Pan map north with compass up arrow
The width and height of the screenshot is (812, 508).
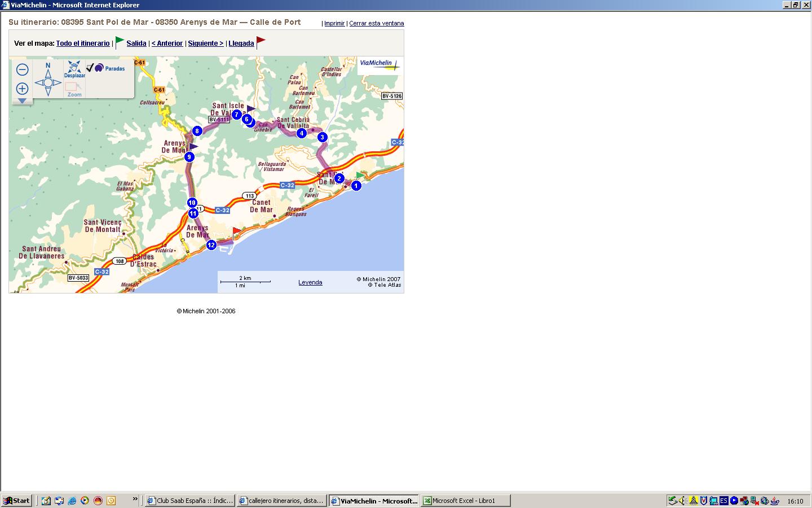(x=48, y=73)
